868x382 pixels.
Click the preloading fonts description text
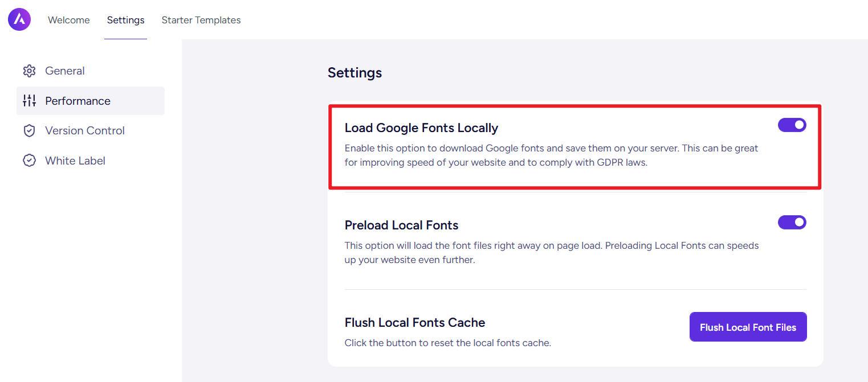click(x=552, y=253)
